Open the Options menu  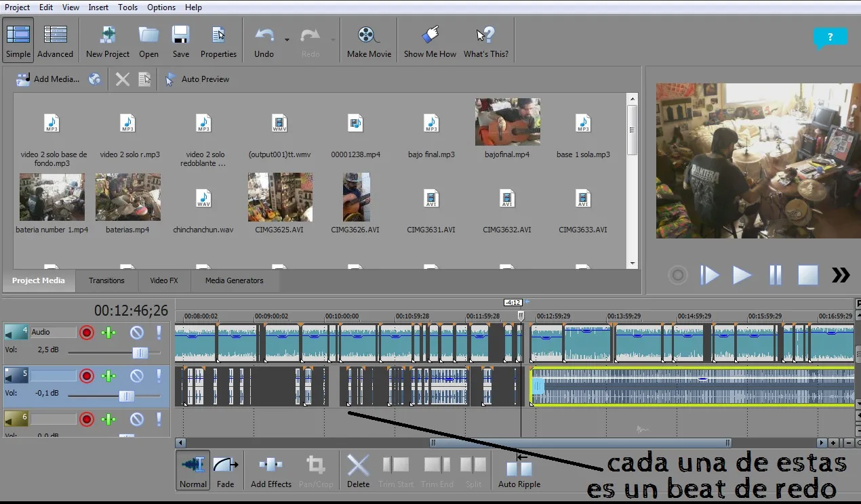tap(161, 7)
